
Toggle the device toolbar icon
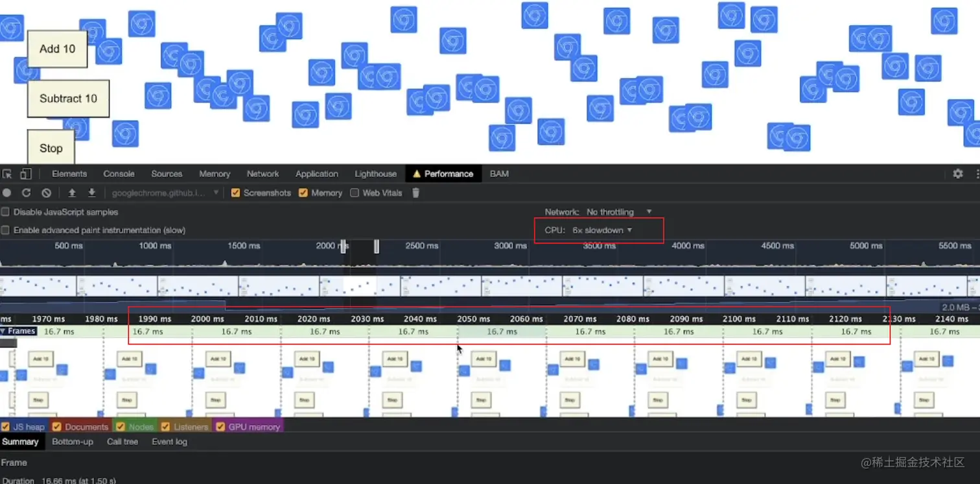point(26,174)
